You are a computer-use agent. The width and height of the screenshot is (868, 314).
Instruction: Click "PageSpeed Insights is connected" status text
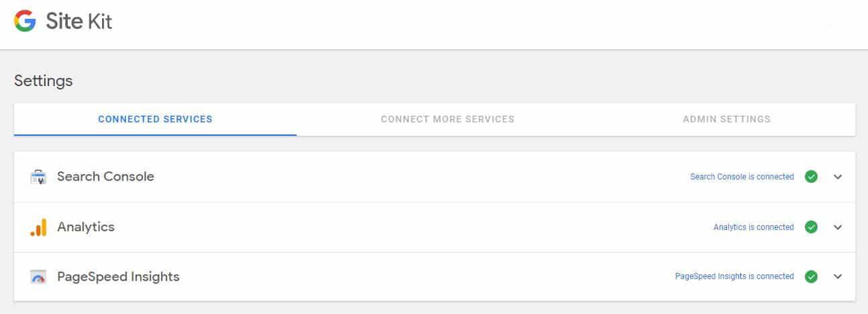(x=734, y=276)
